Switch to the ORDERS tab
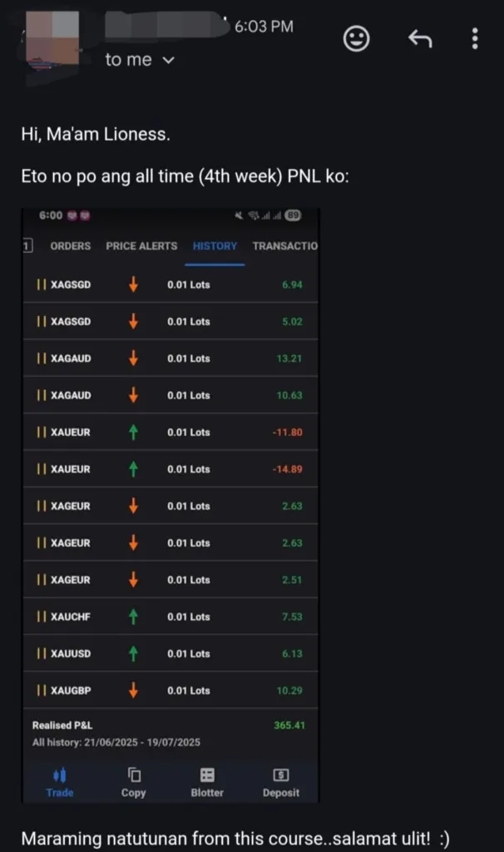504x852 pixels. tap(71, 246)
